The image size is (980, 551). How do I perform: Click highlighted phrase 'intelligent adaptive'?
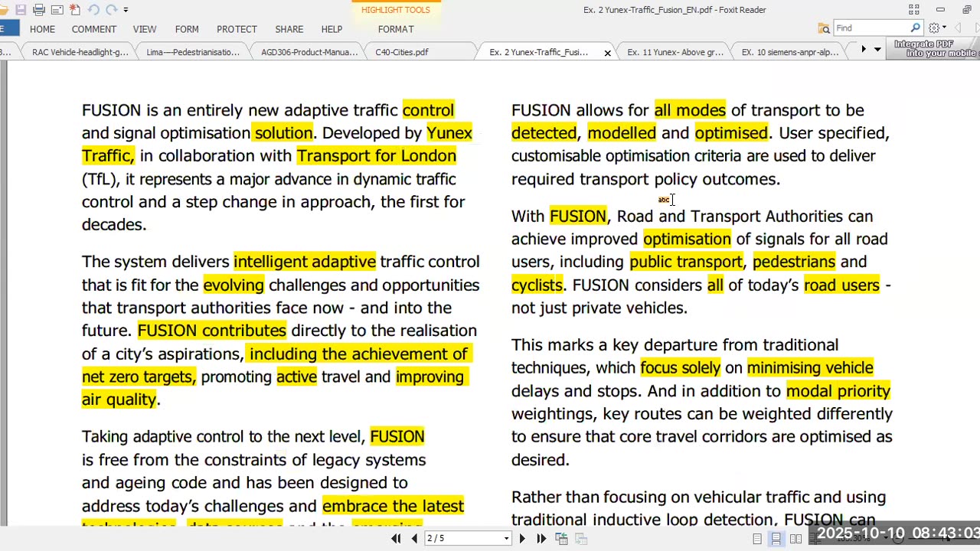pos(305,262)
